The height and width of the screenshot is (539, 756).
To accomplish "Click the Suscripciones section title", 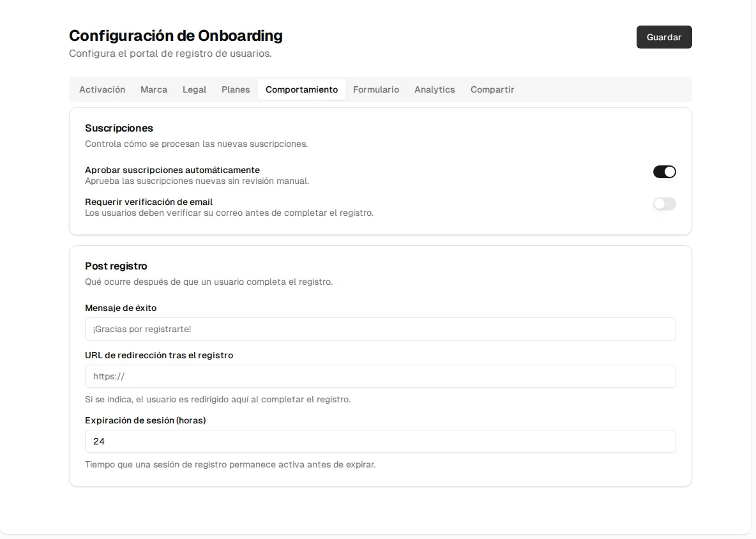I will click(x=119, y=128).
